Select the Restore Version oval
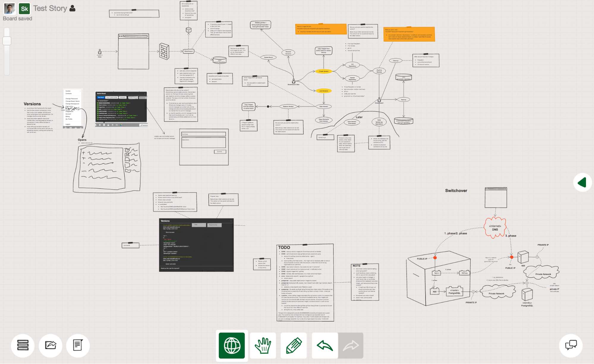This screenshot has height=364, width=594. coord(288,106)
